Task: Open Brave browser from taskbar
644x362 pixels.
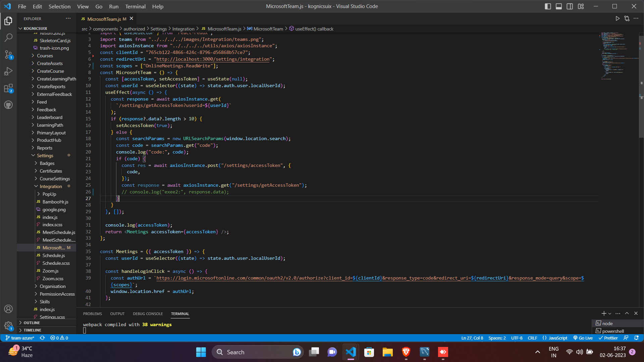Action: 406,352
